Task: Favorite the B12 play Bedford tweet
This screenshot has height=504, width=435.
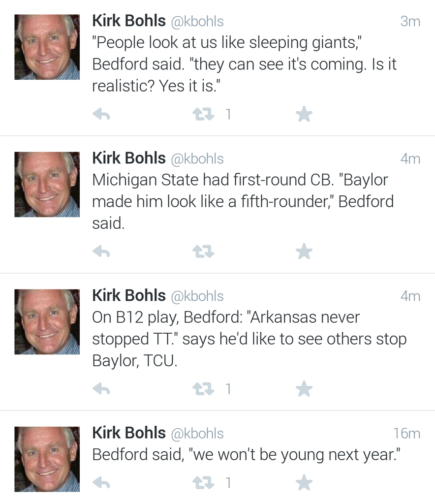Action: (x=304, y=389)
